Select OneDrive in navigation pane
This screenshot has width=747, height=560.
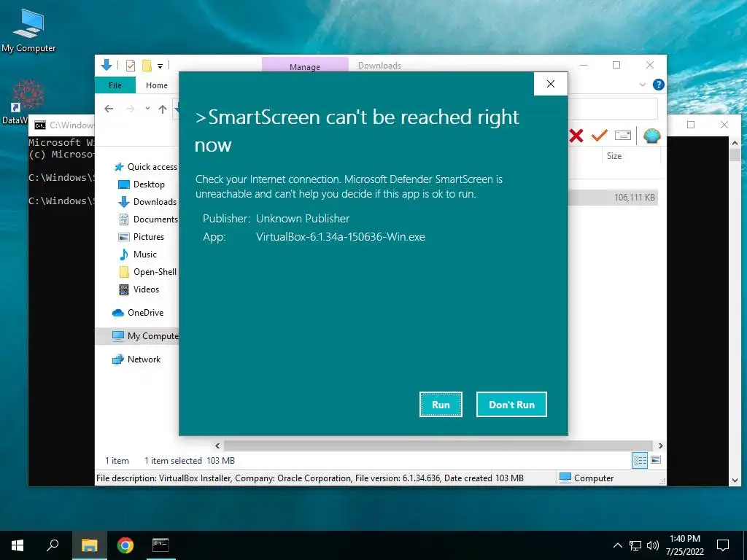(138, 312)
